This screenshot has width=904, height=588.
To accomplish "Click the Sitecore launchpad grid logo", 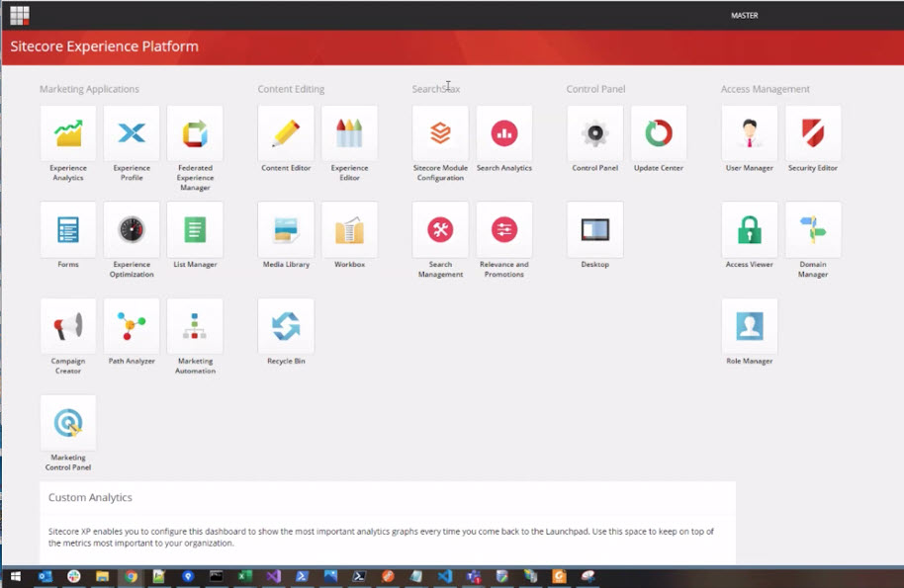I will [x=20, y=16].
